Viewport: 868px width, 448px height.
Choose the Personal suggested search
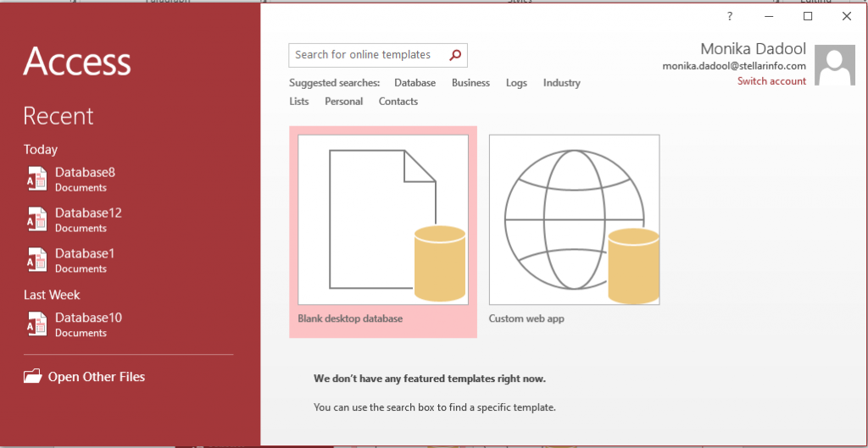click(x=344, y=102)
